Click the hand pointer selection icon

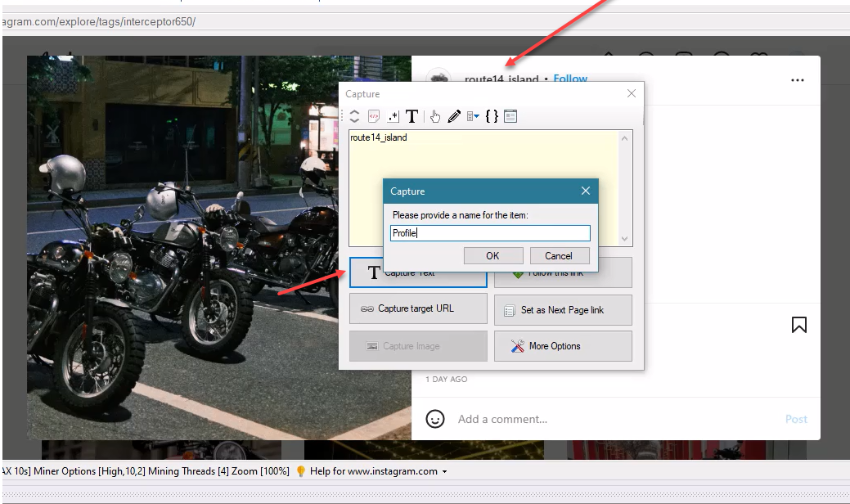pos(435,117)
